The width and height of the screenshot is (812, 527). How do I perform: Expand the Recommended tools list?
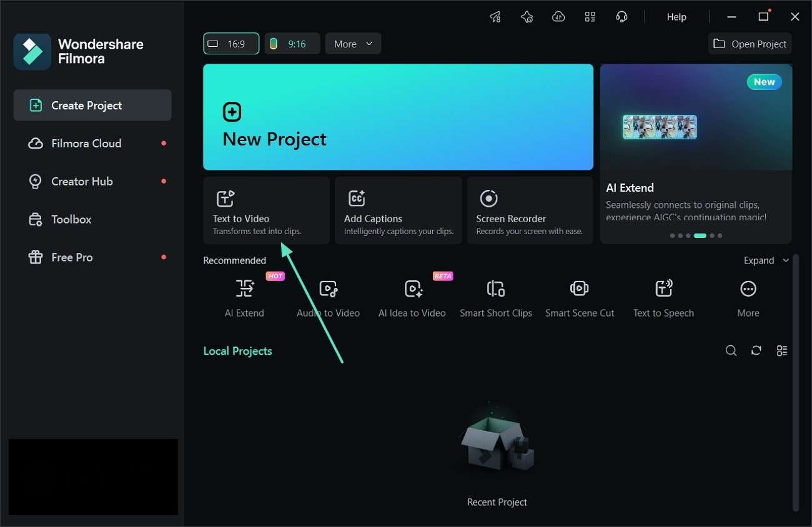766,260
